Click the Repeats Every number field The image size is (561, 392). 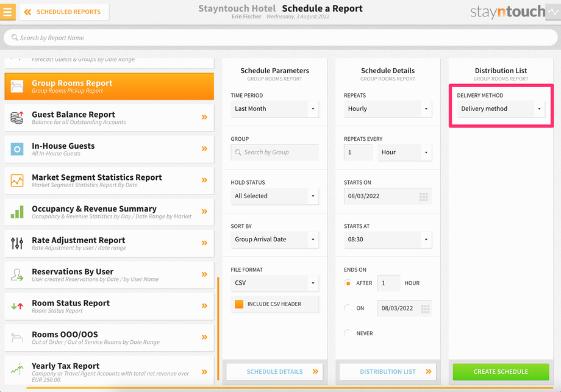tap(359, 152)
